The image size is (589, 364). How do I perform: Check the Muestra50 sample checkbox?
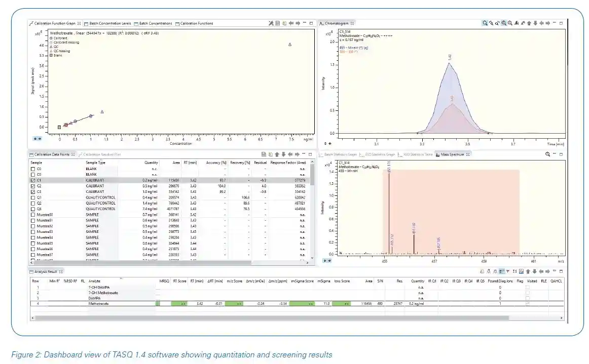33,215
